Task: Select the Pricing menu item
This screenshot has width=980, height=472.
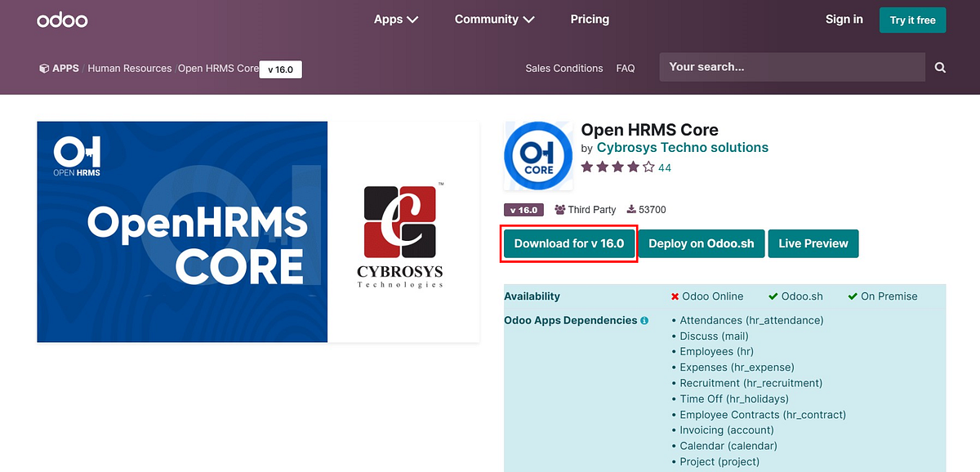Action: point(590,19)
